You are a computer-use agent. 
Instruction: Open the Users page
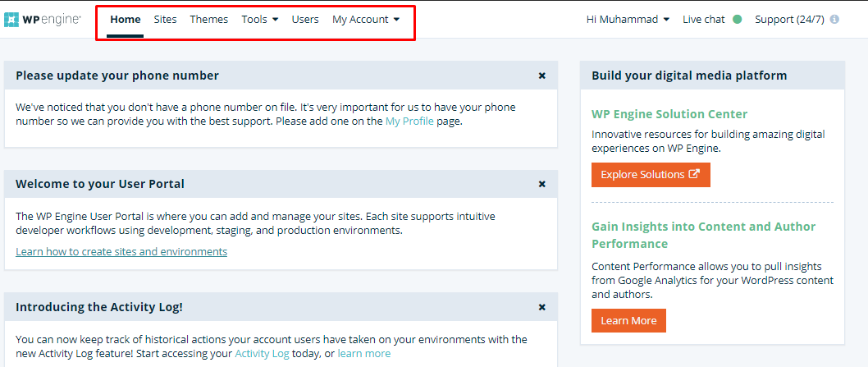coord(305,20)
